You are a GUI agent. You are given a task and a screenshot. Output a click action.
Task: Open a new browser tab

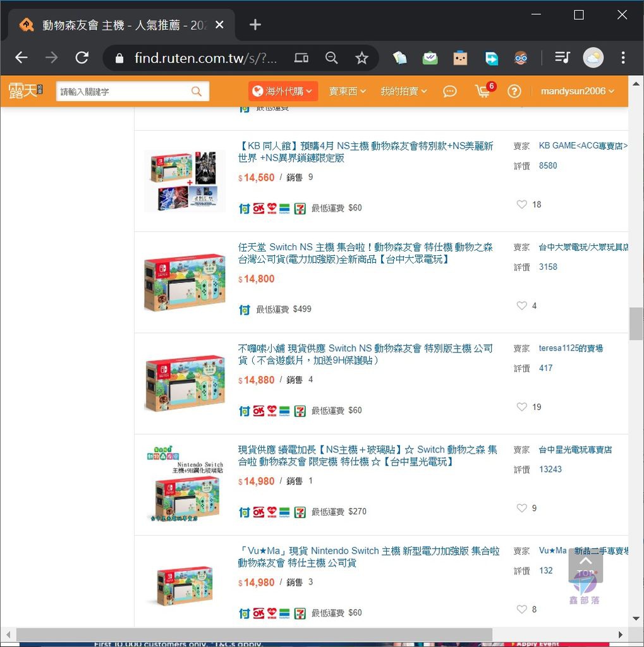pyautogui.click(x=255, y=25)
